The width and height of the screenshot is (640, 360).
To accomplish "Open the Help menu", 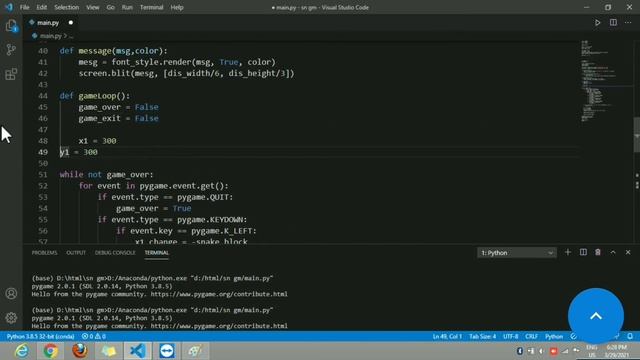I will tap(177, 7).
